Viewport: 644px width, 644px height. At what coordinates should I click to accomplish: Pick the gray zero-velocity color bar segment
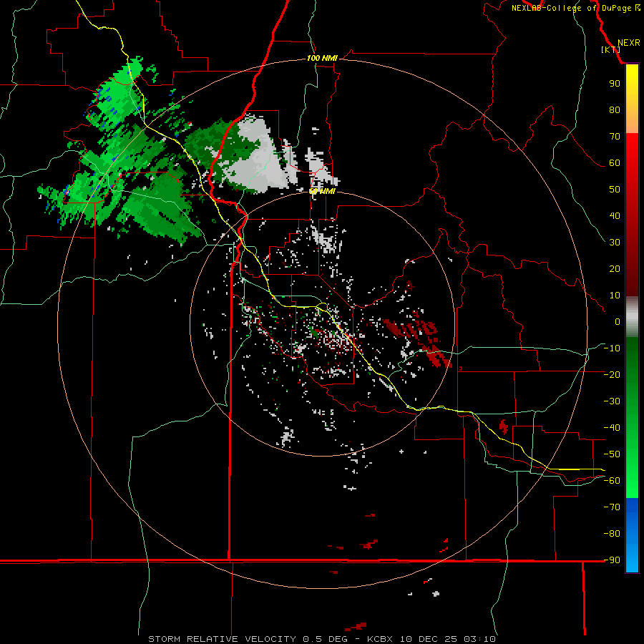(x=632, y=316)
